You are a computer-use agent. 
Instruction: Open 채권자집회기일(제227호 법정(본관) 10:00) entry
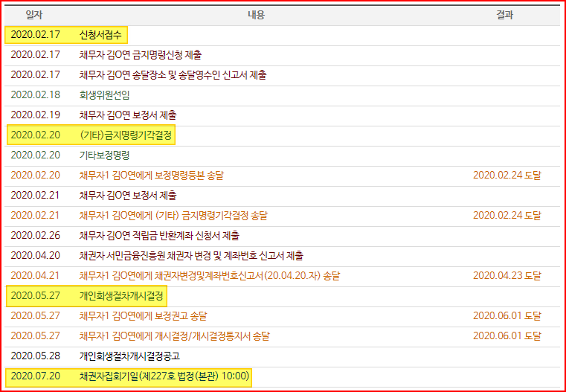point(164,376)
